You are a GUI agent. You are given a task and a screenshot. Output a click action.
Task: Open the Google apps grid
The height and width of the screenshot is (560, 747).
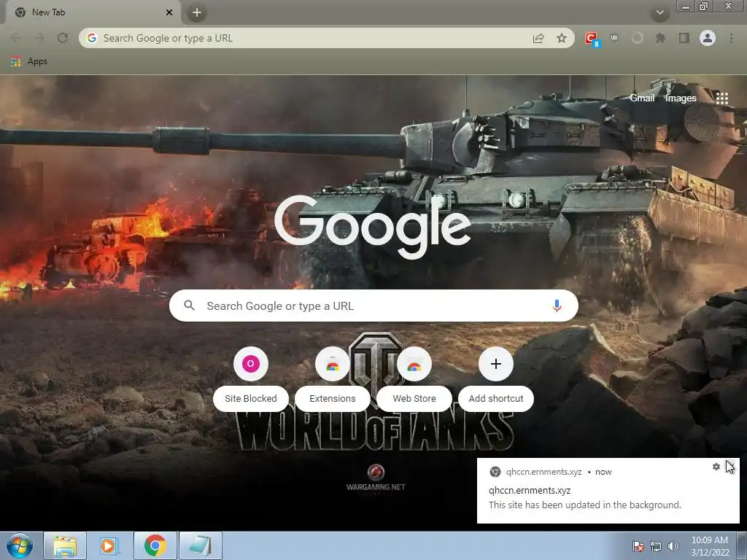[721, 98]
